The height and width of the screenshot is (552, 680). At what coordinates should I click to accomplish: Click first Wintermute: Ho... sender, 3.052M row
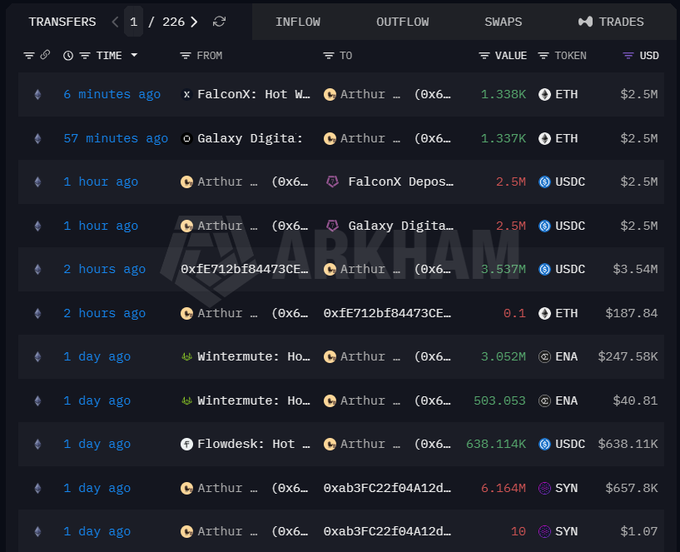[254, 357]
